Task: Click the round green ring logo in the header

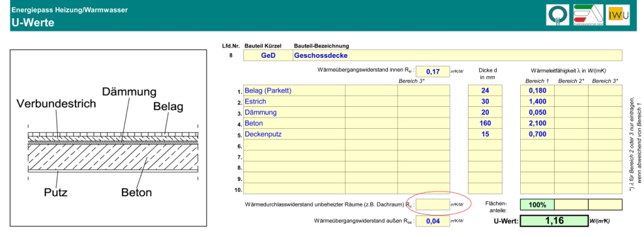Action: pos(558,15)
